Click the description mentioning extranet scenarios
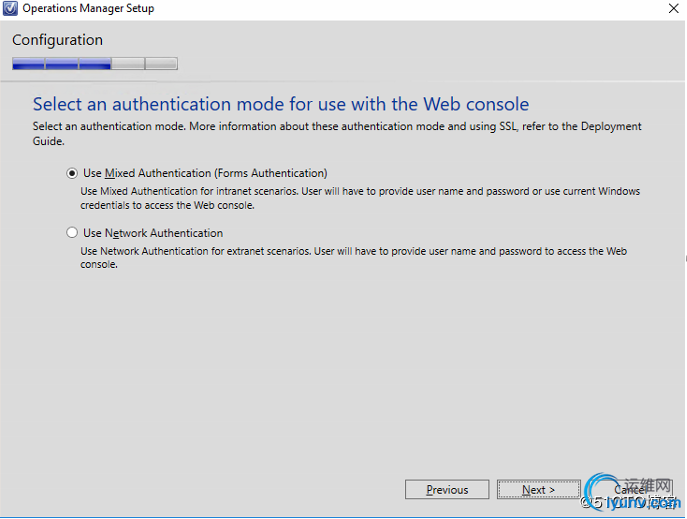This screenshot has width=687, height=519. click(354, 258)
